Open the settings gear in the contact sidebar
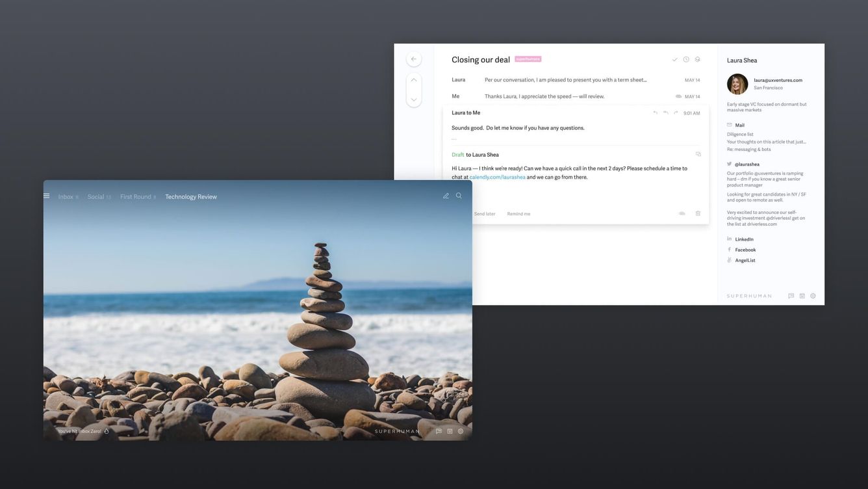Viewport: 868px width, 489px height. coord(813,296)
